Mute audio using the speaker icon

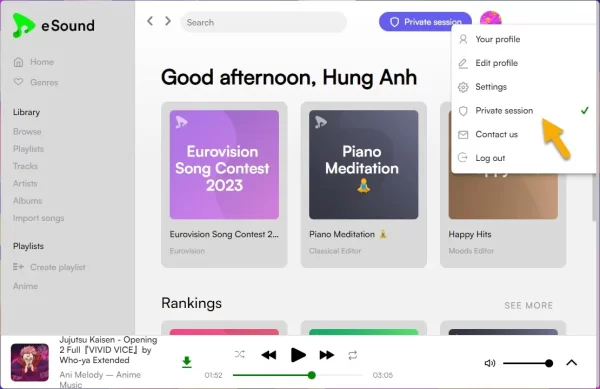click(490, 363)
